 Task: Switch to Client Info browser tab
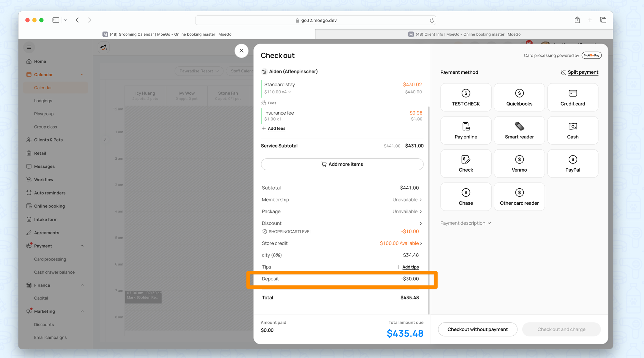click(x=464, y=34)
